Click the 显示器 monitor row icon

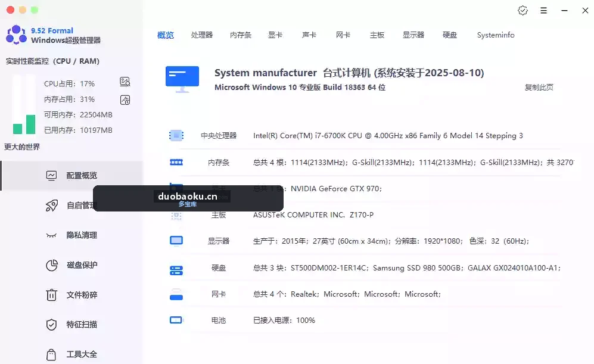(x=176, y=241)
